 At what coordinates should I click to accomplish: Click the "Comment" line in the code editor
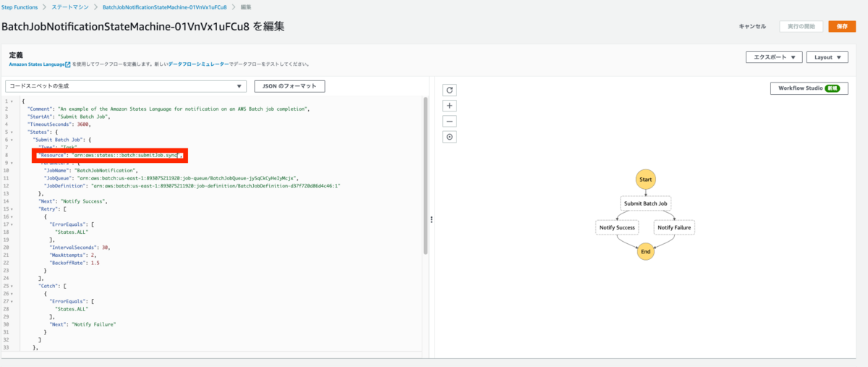tap(169, 109)
